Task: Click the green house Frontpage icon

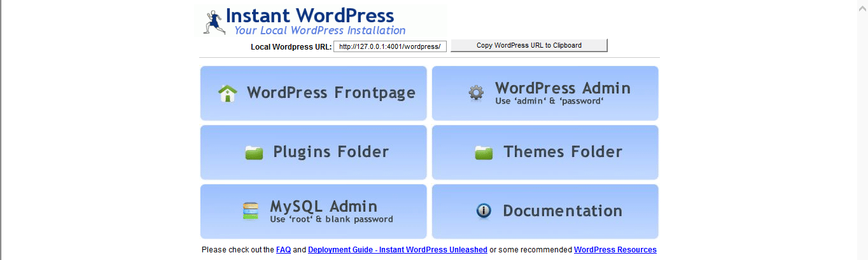Action: 227,93
